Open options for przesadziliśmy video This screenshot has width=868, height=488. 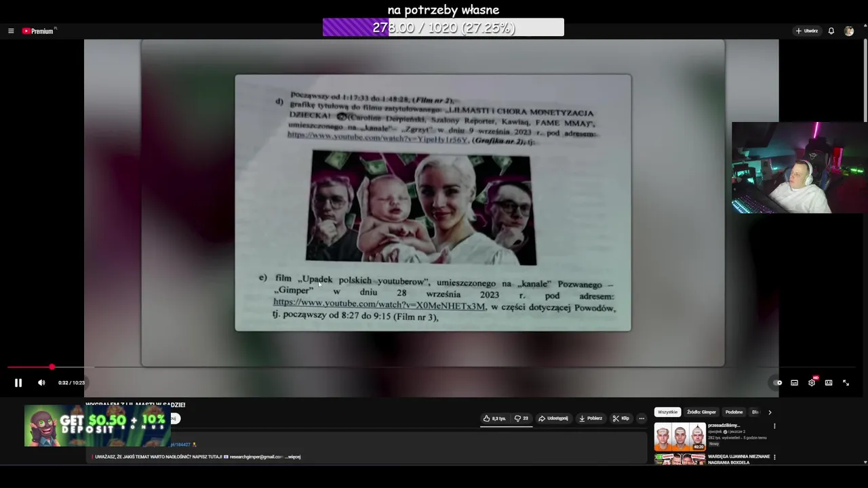click(x=774, y=426)
